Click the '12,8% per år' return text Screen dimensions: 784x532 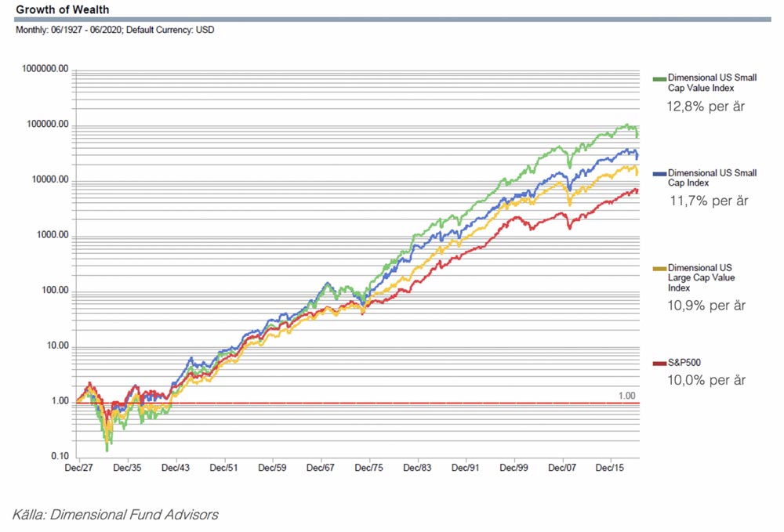click(x=706, y=107)
